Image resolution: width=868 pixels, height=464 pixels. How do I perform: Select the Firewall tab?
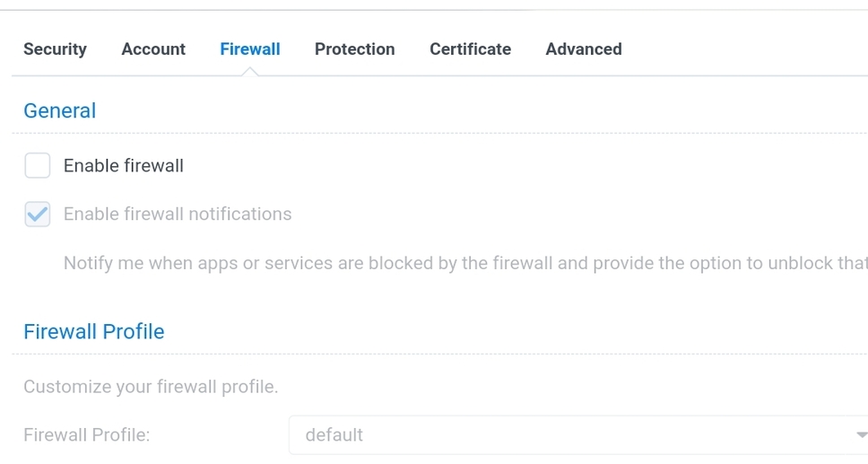click(x=250, y=49)
